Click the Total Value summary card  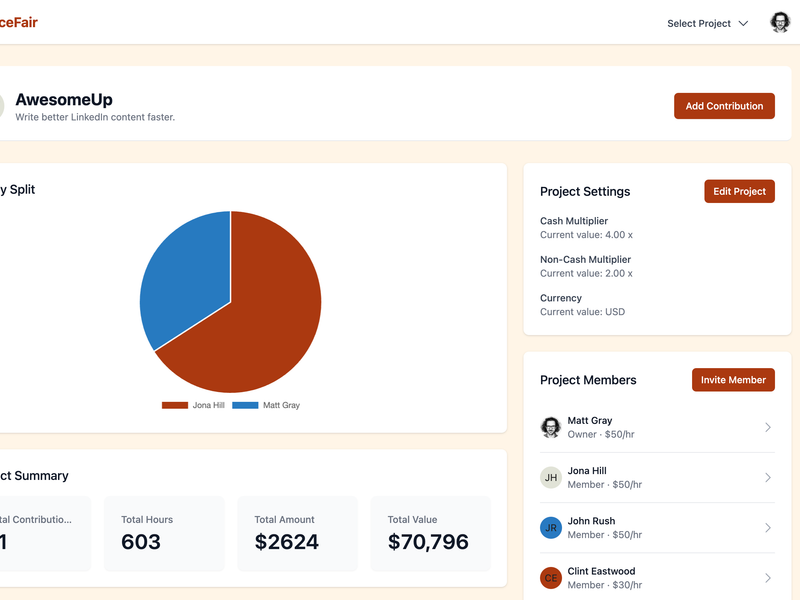428,534
